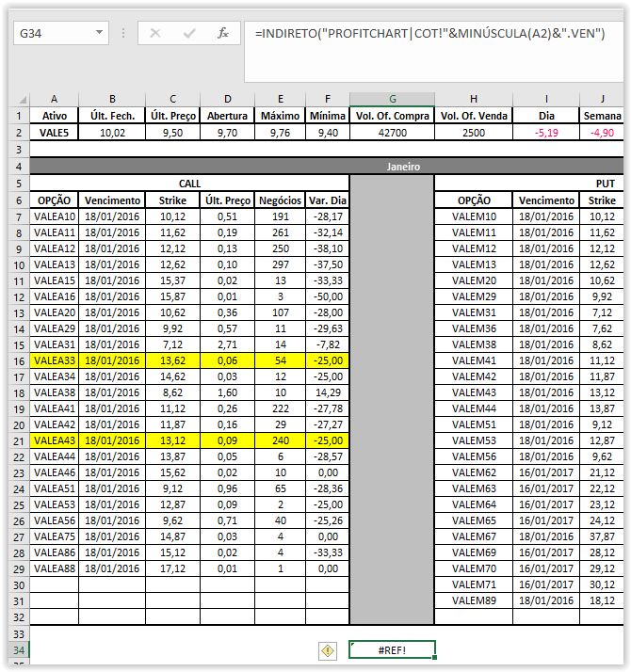Click the 42700 buy volume cell
The image size is (631, 672).
tap(392, 133)
